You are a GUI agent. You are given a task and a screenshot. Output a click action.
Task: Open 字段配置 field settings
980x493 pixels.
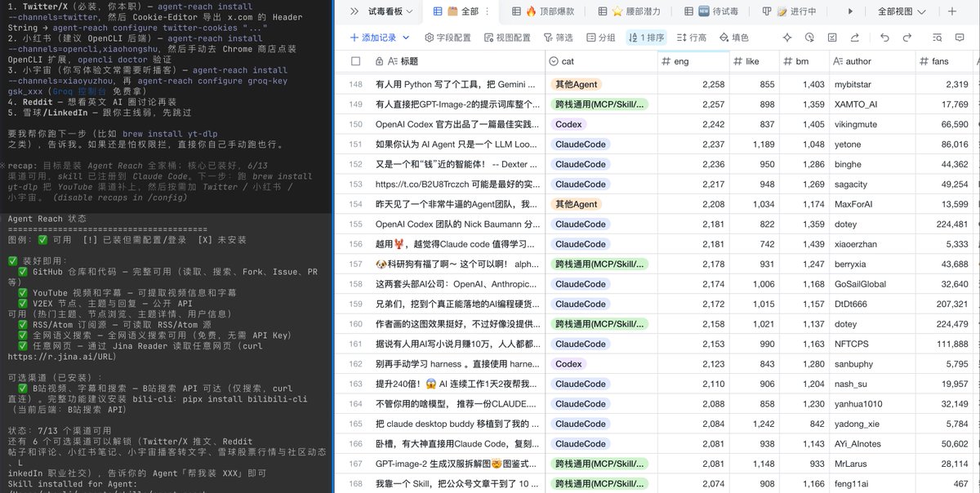[x=448, y=38]
